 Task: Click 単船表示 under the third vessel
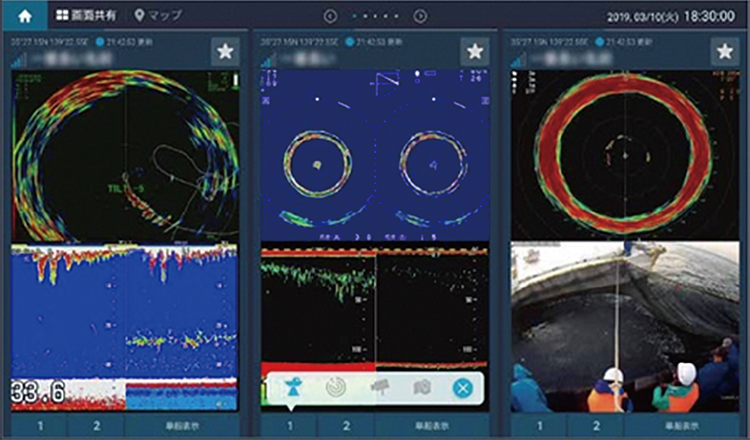tap(681, 426)
